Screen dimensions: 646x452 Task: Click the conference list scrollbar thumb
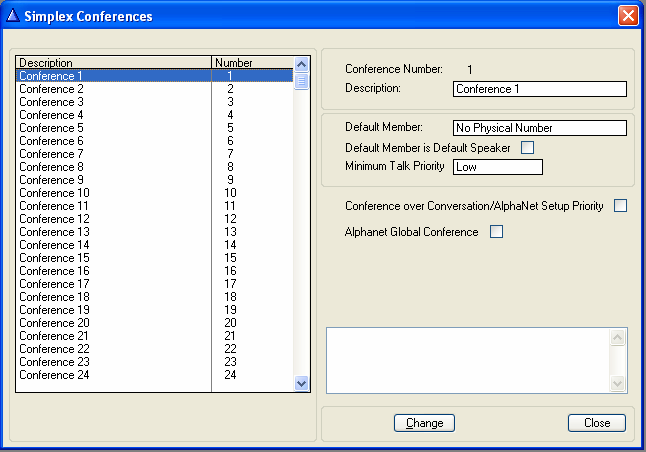pyautogui.click(x=302, y=80)
